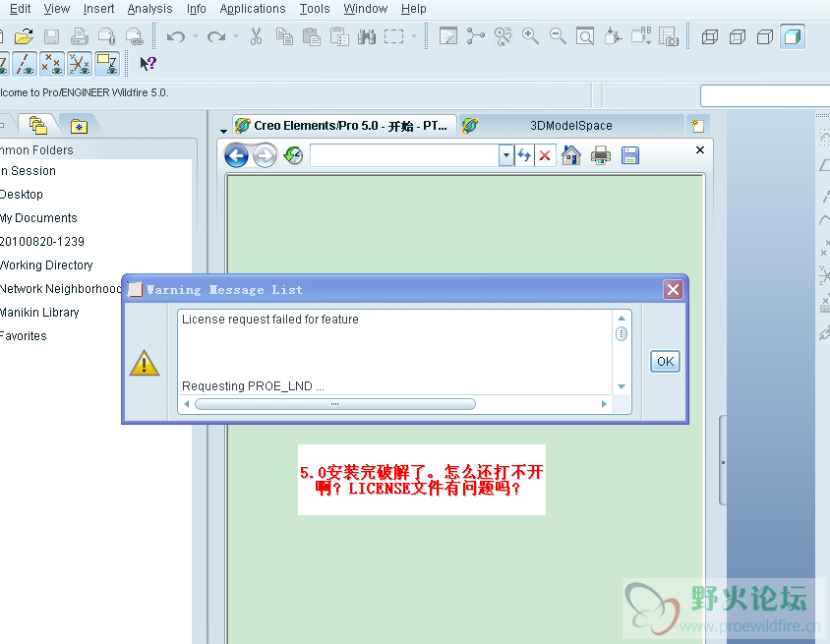Image resolution: width=830 pixels, height=644 pixels.
Task: Click browser history clock icon
Action: (293, 155)
